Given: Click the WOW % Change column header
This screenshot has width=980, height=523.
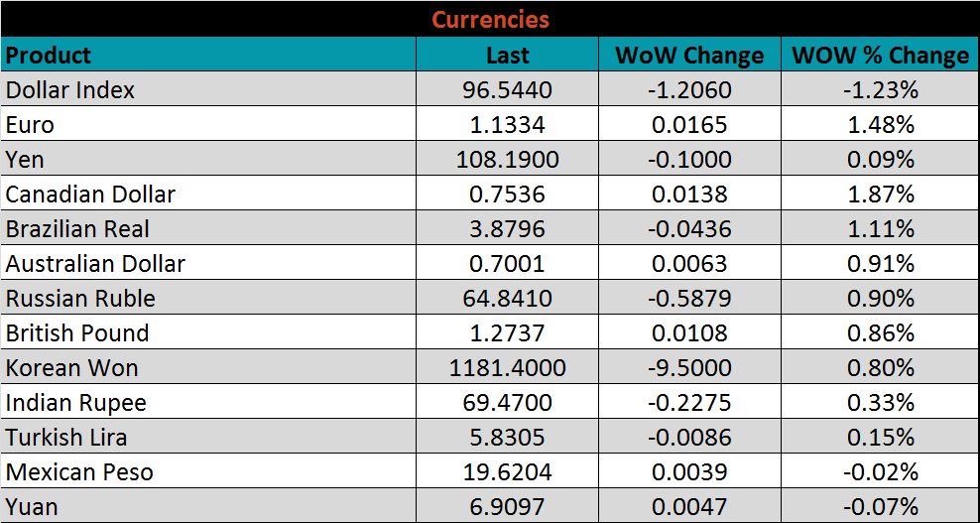Looking at the screenshot, I should click(880, 55).
